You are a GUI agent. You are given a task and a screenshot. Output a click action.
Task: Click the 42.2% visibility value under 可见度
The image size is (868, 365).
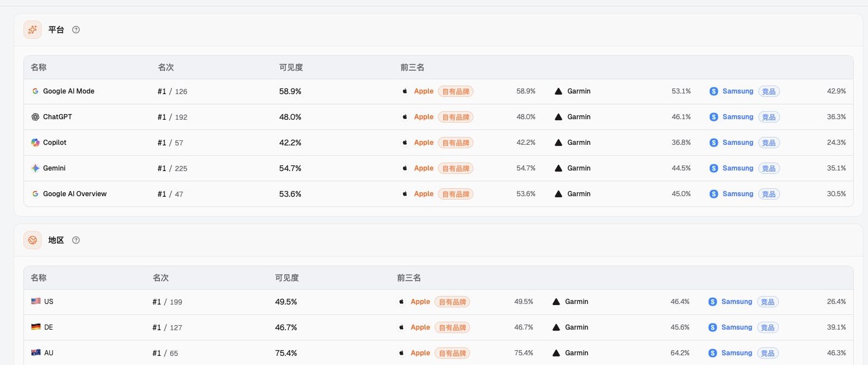pyautogui.click(x=290, y=143)
